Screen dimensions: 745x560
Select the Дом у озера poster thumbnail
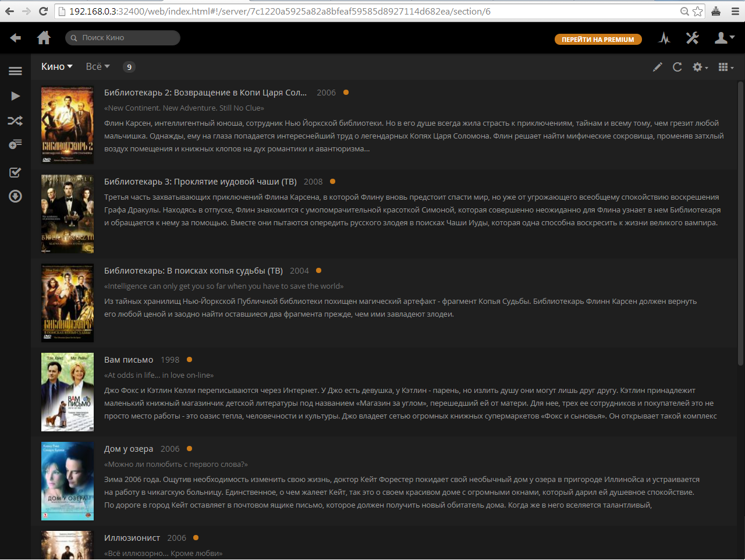coord(68,481)
